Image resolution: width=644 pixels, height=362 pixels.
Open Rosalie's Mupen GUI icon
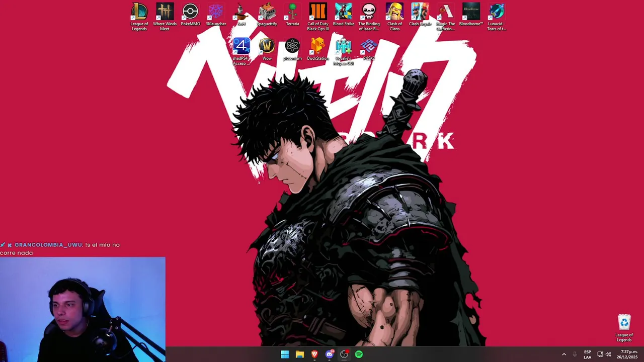[344, 51]
